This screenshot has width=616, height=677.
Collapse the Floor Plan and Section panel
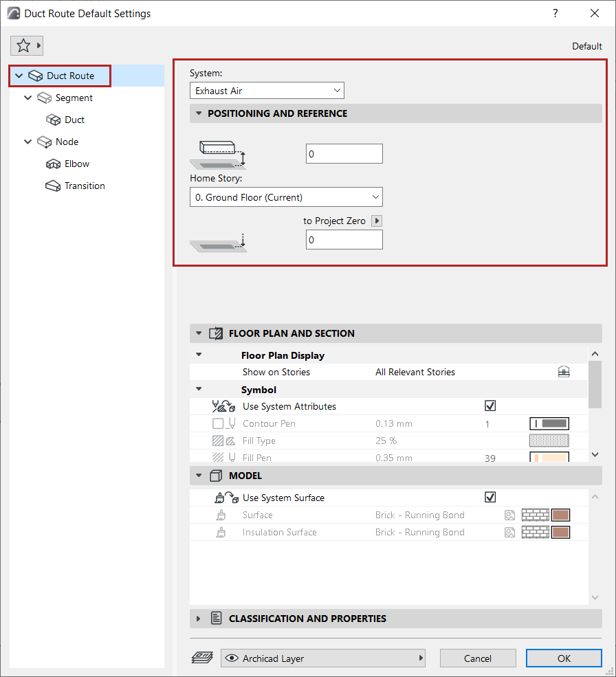point(199,333)
